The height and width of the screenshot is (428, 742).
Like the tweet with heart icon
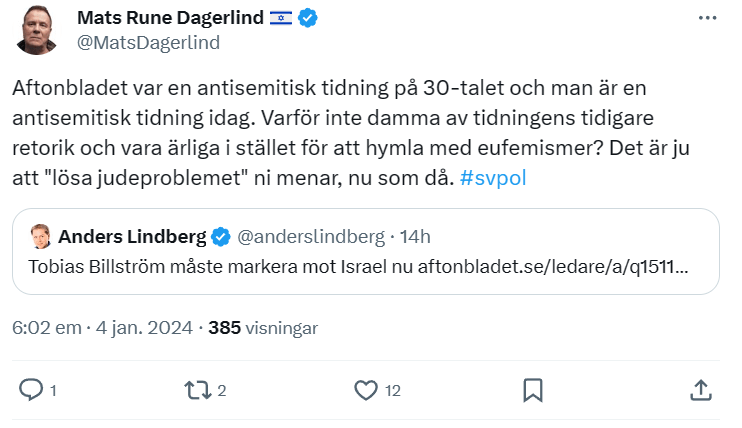[367, 390]
